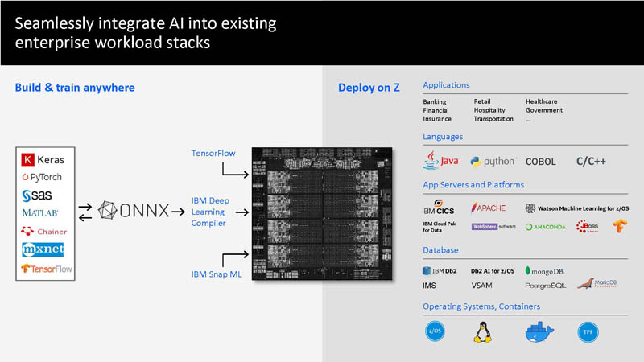Click the Java logo
This screenshot has width=644, height=362.
440,160
